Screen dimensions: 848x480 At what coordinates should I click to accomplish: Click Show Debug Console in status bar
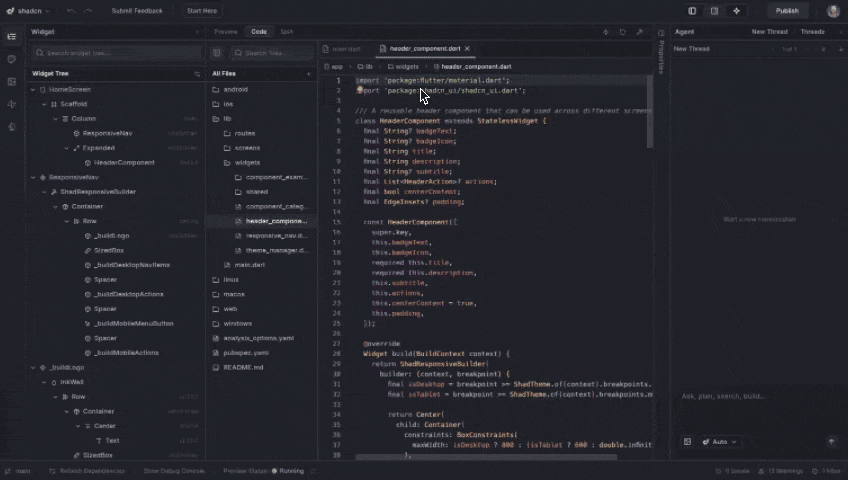174,471
